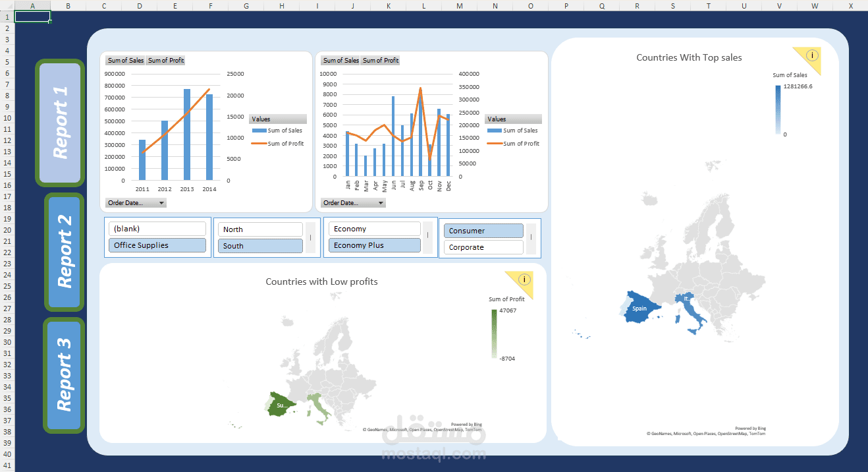
Task: Click Values legend header on yearly chart
Action: [x=277, y=119]
